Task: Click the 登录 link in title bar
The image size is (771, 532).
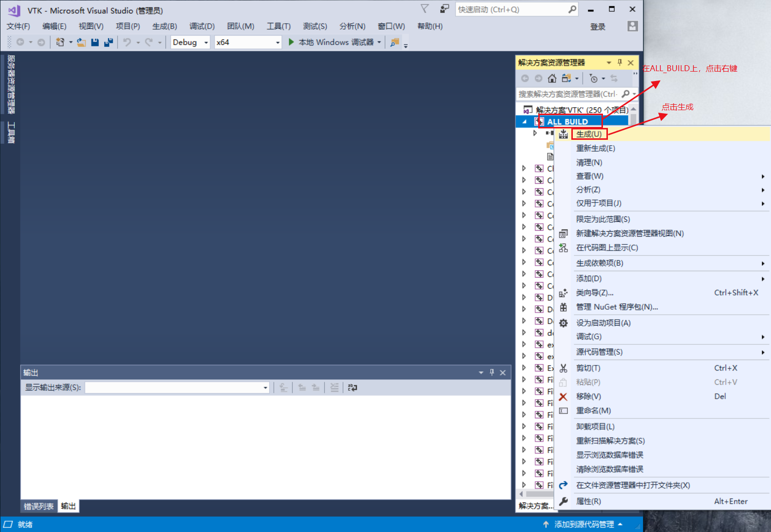Action: click(598, 27)
